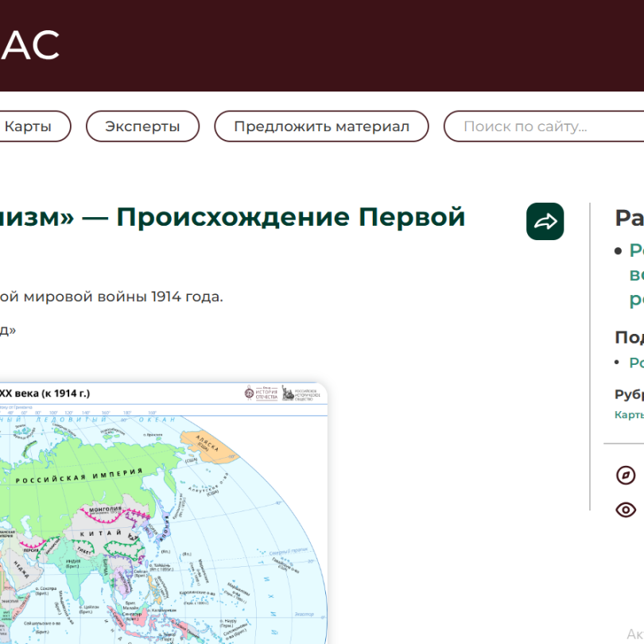The width and height of the screenshot is (644, 644).
Task: Open the Карты navigation tab
Action: [x=29, y=126]
